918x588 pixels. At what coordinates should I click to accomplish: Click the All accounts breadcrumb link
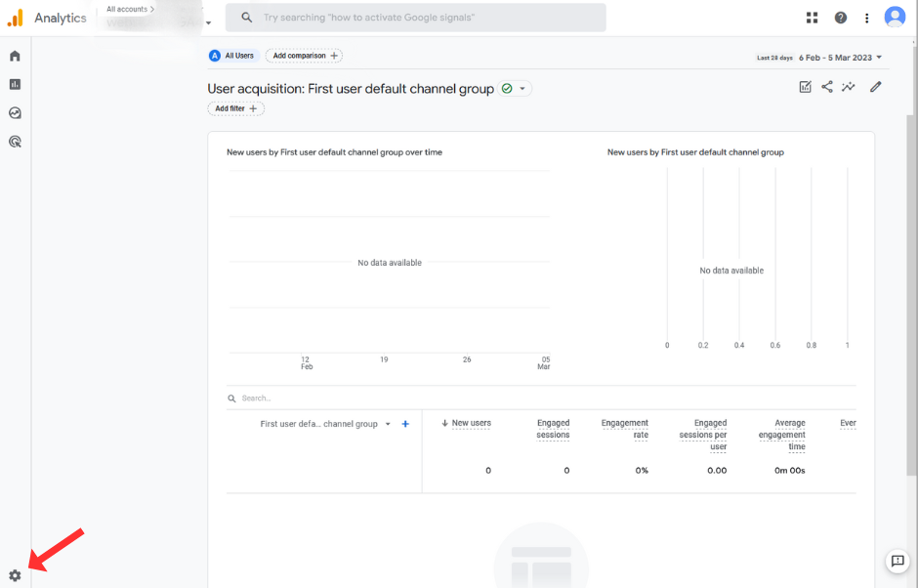tap(130, 10)
